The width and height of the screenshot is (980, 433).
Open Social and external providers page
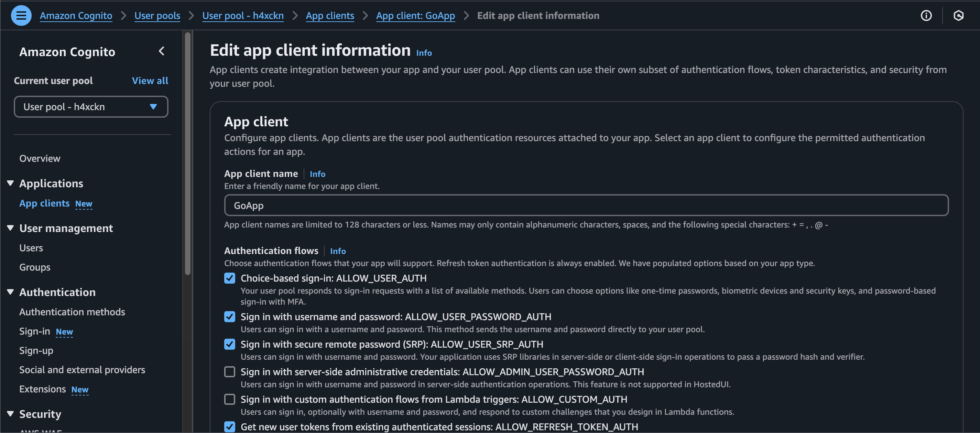[x=82, y=370]
